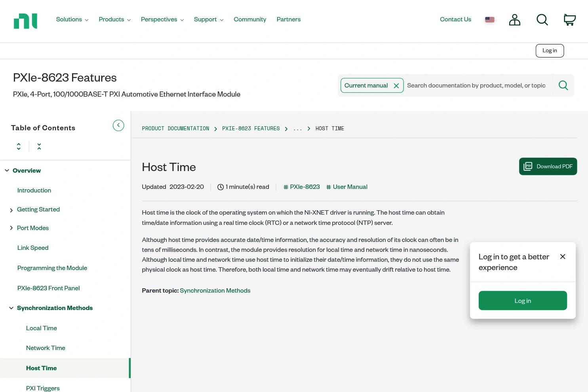Image resolution: width=588 pixels, height=392 pixels.
Task: Open the Products dropdown menu
Action: coord(115,19)
